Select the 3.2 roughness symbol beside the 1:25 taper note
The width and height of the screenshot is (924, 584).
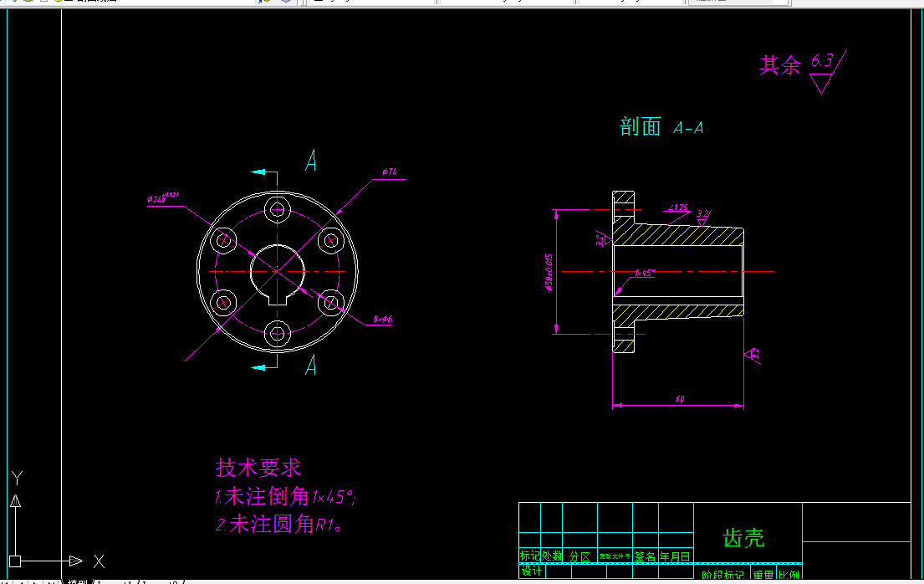click(703, 218)
